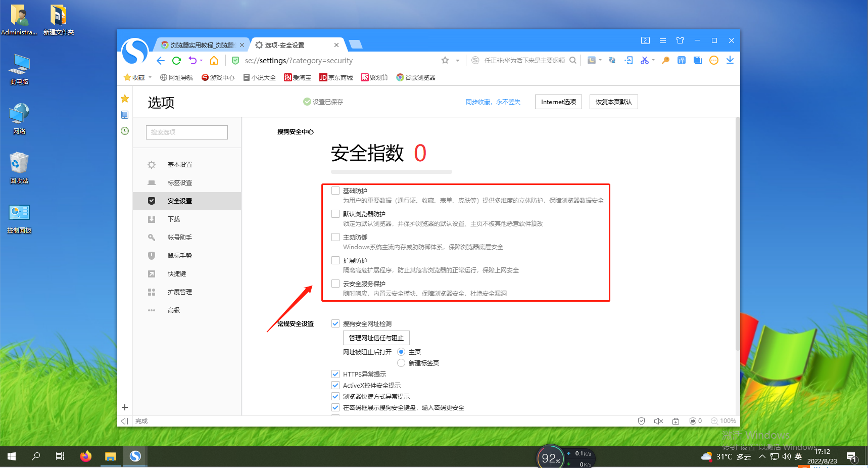Click the shield icon in the status bar
This screenshot has width=868, height=468.
pyautogui.click(x=641, y=421)
